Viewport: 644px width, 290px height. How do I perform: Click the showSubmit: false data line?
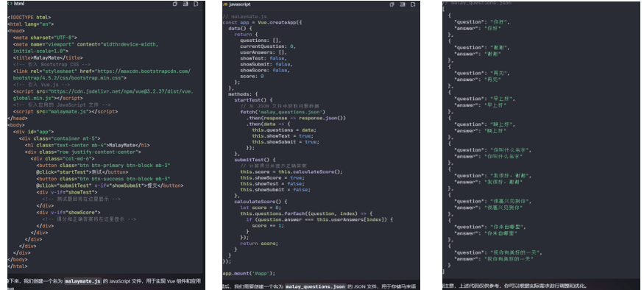pos(266,64)
